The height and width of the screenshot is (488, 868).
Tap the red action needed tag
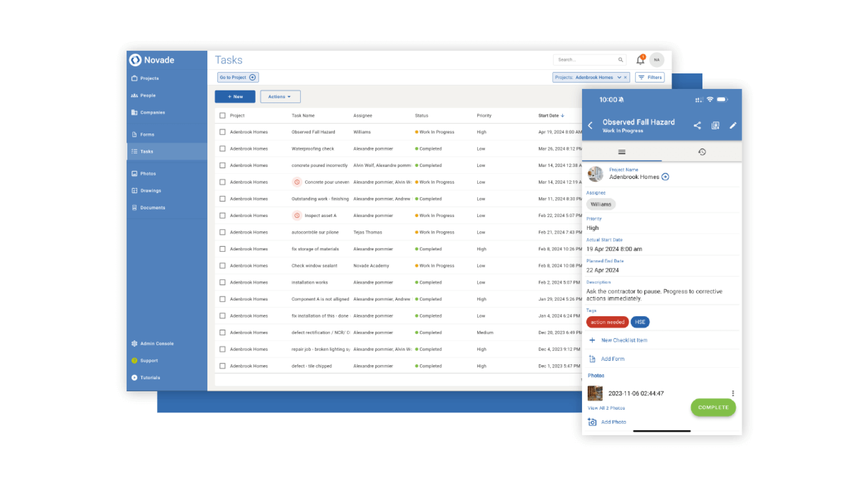(x=607, y=322)
